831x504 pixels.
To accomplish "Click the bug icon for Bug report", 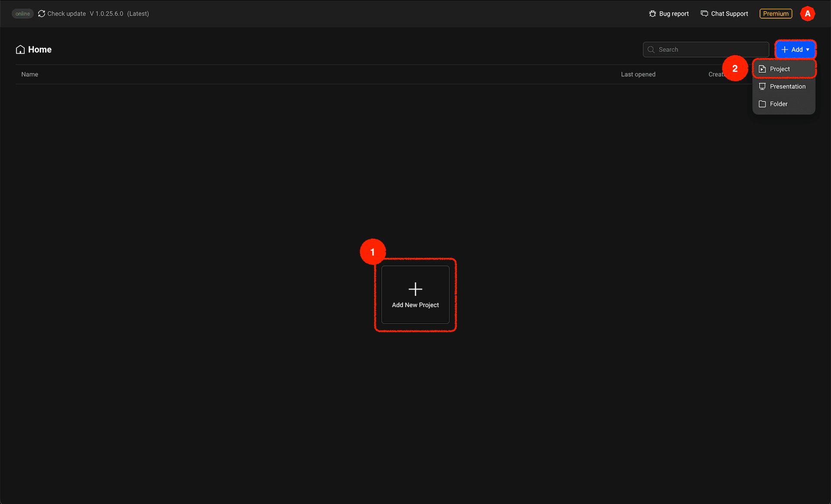I will point(652,14).
